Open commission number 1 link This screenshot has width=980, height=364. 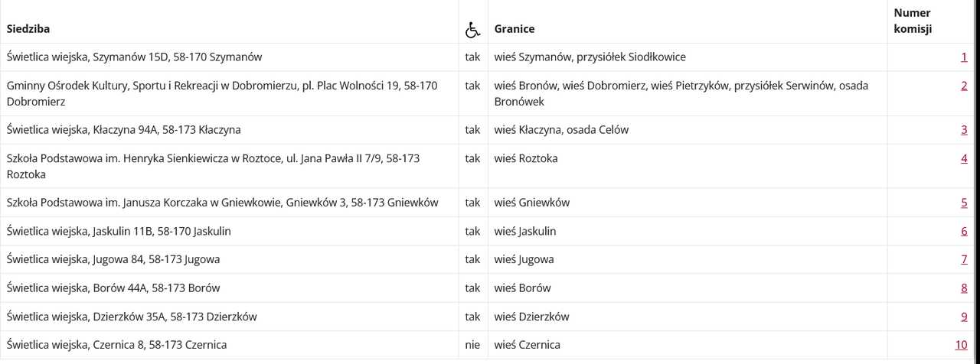point(965,57)
